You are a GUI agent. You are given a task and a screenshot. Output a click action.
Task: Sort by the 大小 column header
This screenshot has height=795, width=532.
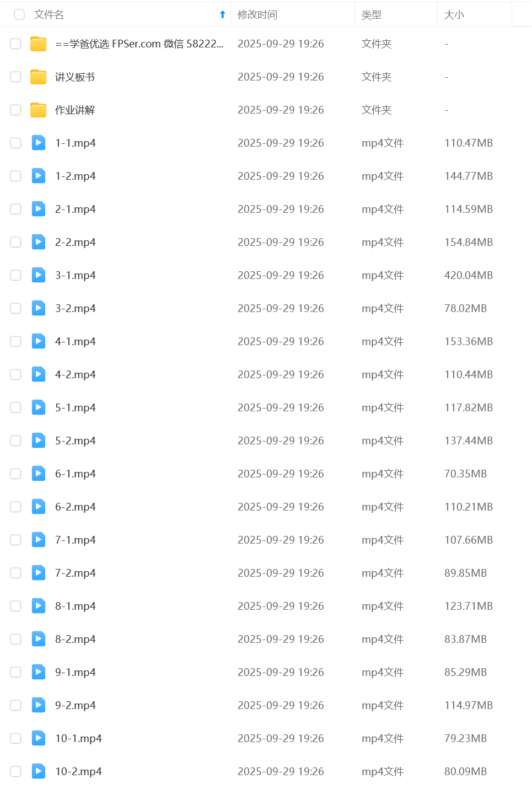click(454, 15)
